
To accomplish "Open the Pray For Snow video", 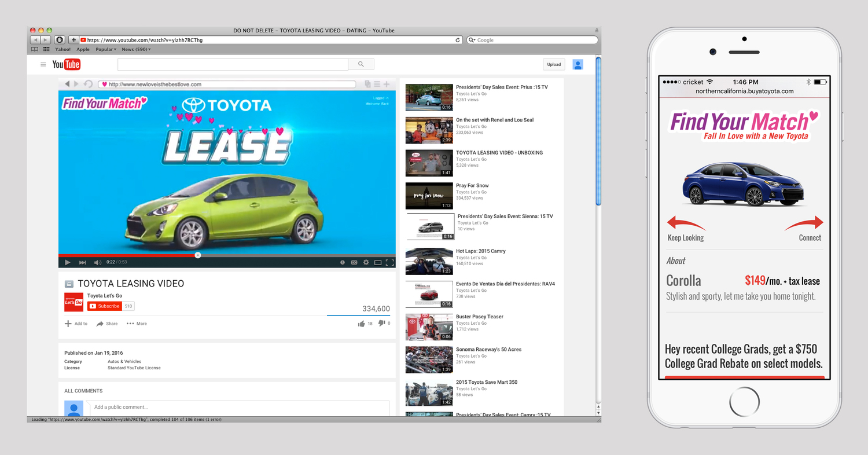I will (472, 186).
